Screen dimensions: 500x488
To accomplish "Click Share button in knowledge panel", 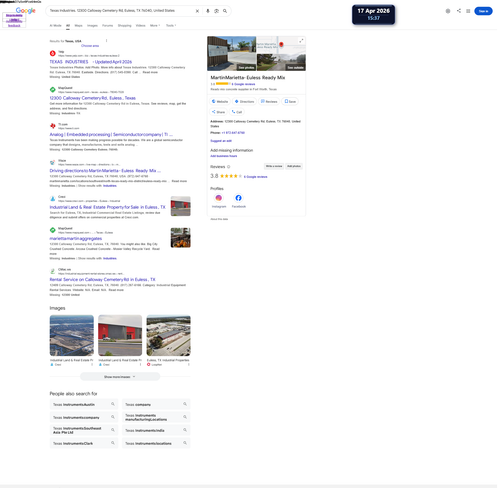I will 218,112.
